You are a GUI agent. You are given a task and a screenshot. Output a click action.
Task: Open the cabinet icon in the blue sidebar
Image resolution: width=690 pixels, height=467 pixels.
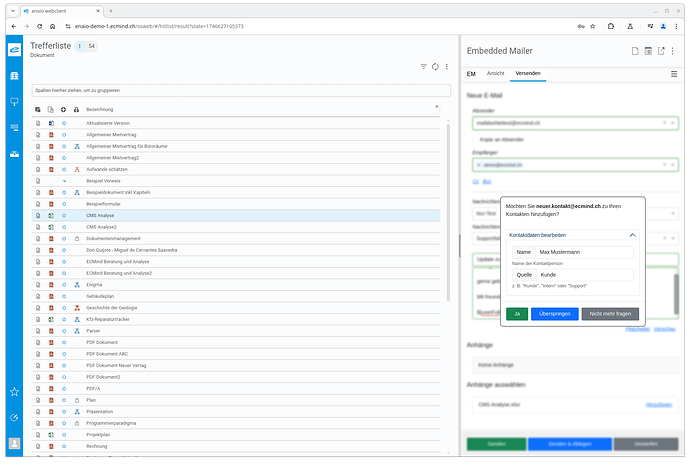pyautogui.click(x=14, y=76)
